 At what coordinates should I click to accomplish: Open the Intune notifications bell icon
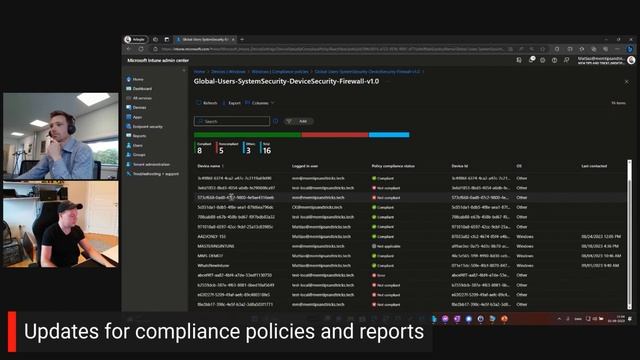tap(531, 60)
